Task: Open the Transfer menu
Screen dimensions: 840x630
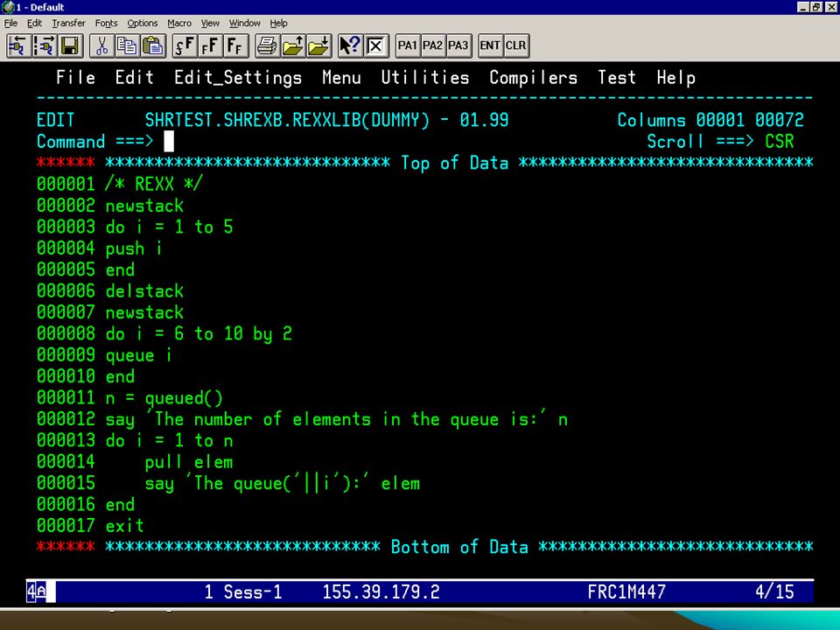Action: click(x=68, y=23)
